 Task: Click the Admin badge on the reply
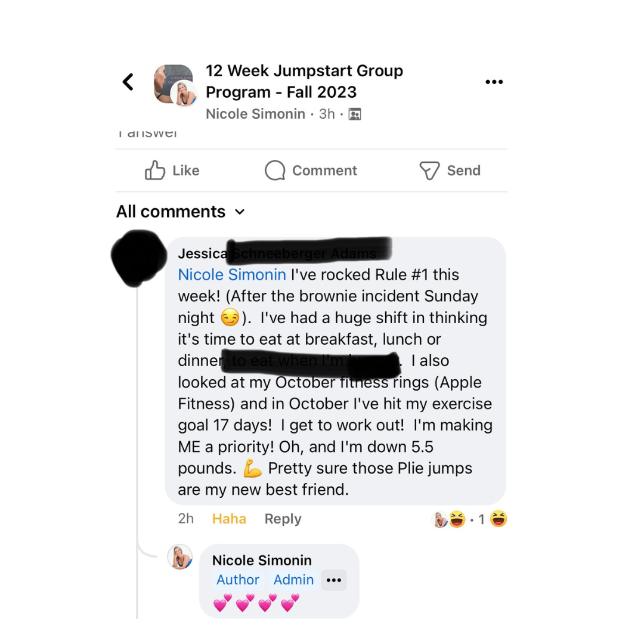click(x=293, y=580)
